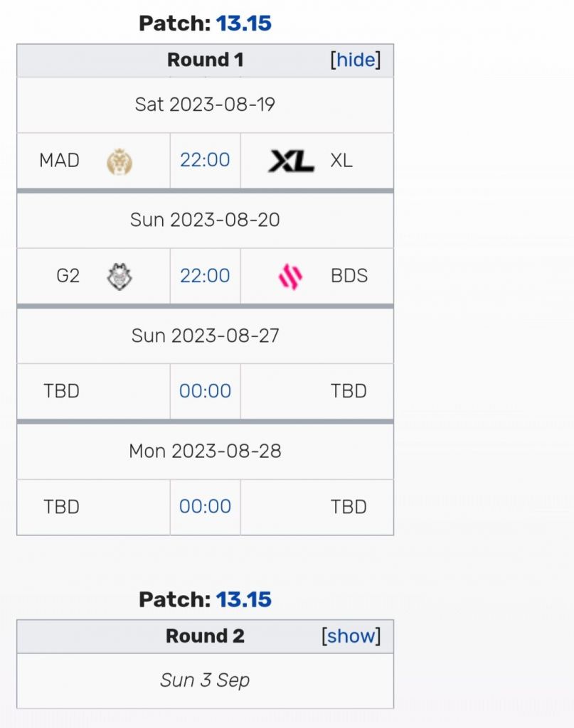This screenshot has width=574, height=728.
Task: Select the G2 team name
Action: [x=68, y=276]
